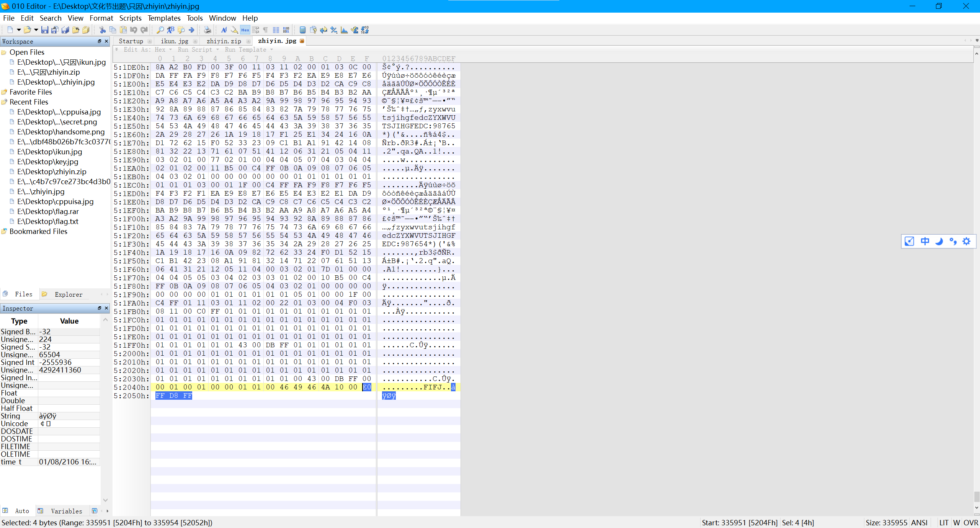Toggle Chinese input mode in IME bar
This screenshot has height=528, width=980.
[x=925, y=241]
